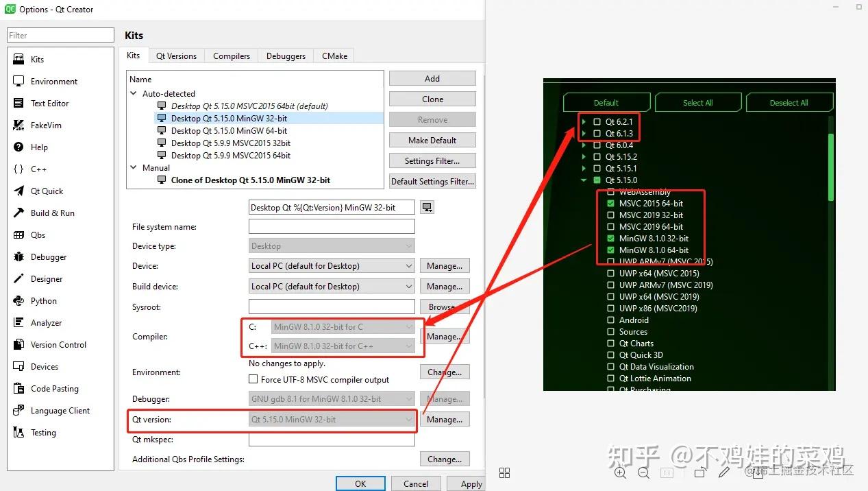Click the variables button beside the kit name field
The image size is (868, 491).
[x=427, y=206]
